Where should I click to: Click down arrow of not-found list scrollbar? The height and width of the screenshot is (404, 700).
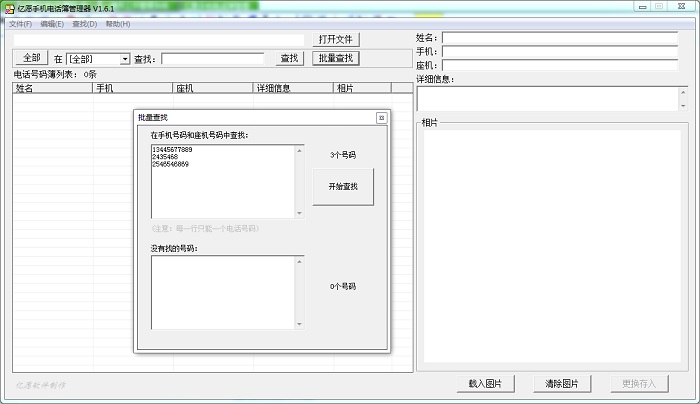pyautogui.click(x=300, y=324)
